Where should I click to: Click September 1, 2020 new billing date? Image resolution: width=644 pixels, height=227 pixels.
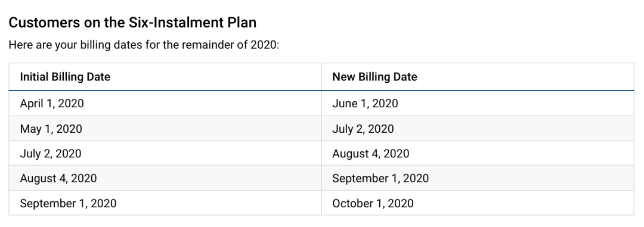[380, 178]
